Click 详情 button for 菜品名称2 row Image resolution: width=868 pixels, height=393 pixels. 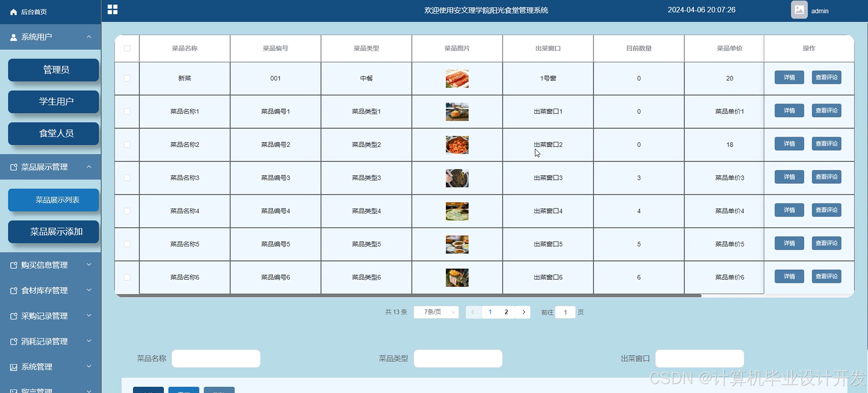(789, 144)
